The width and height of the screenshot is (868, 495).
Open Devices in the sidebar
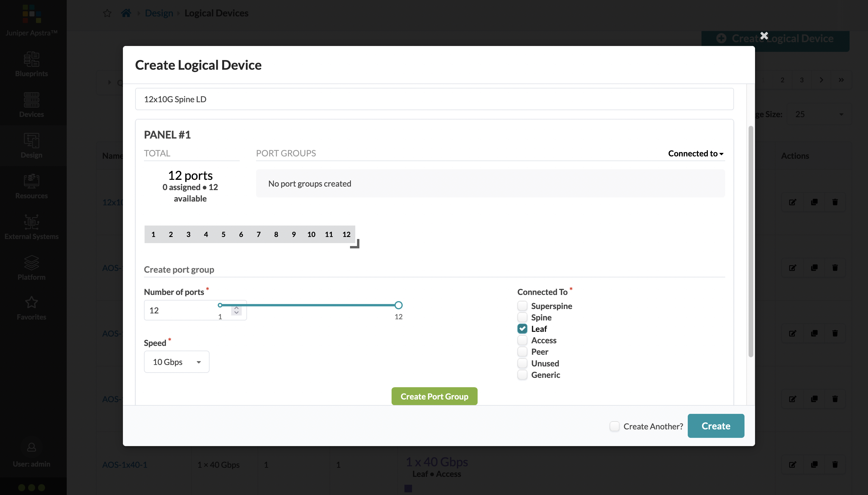(32, 105)
